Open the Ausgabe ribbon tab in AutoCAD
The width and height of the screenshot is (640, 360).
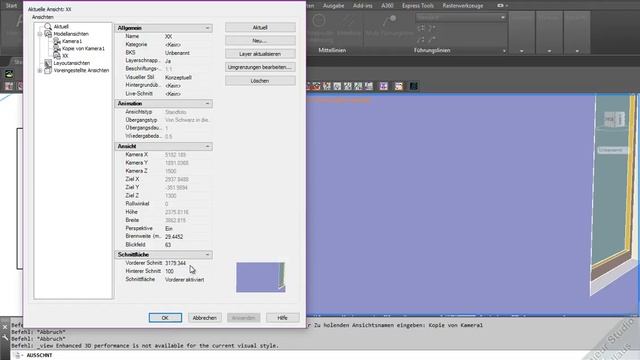(x=333, y=6)
